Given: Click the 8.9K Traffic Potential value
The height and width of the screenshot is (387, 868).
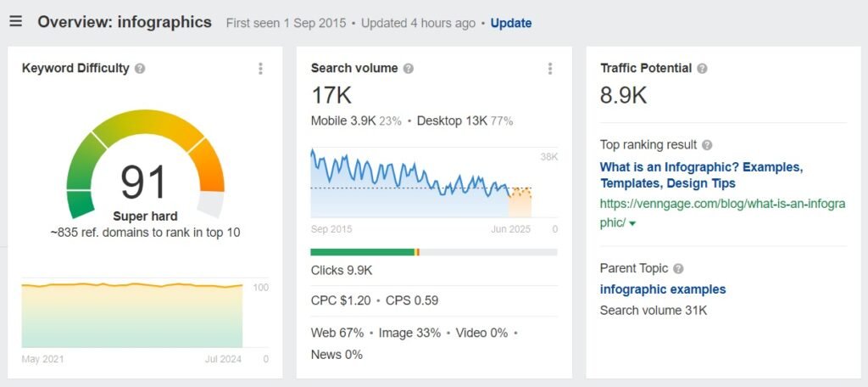Looking at the screenshot, I should [x=623, y=94].
